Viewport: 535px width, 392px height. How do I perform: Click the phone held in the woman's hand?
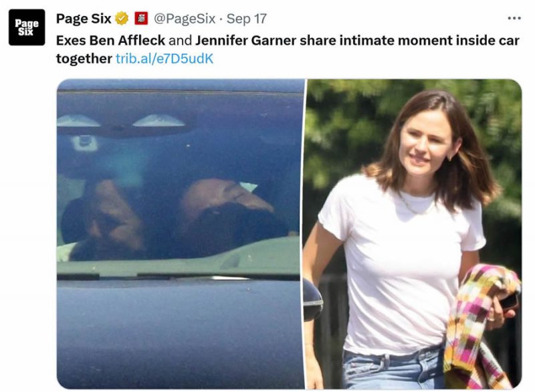pos(509,302)
